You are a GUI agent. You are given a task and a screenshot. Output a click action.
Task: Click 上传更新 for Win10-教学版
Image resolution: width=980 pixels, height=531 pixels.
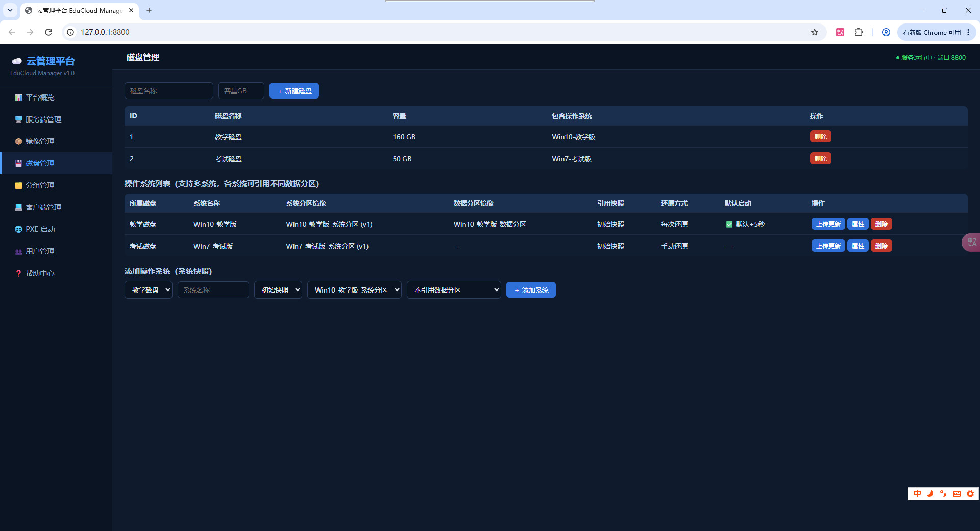click(828, 224)
